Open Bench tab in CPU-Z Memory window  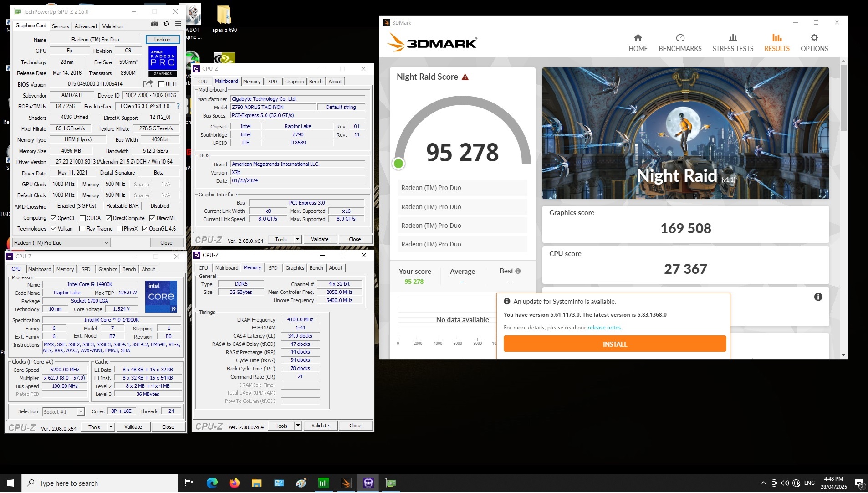click(x=316, y=268)
